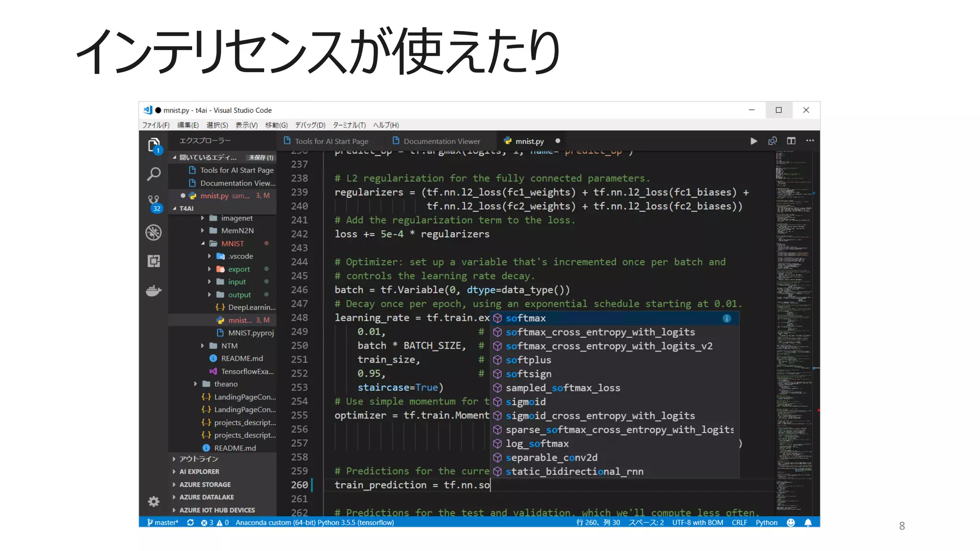Change encoding UTF-8 with BOM
This screenshot has width=980, height=551.
click(x=697, y=522)
